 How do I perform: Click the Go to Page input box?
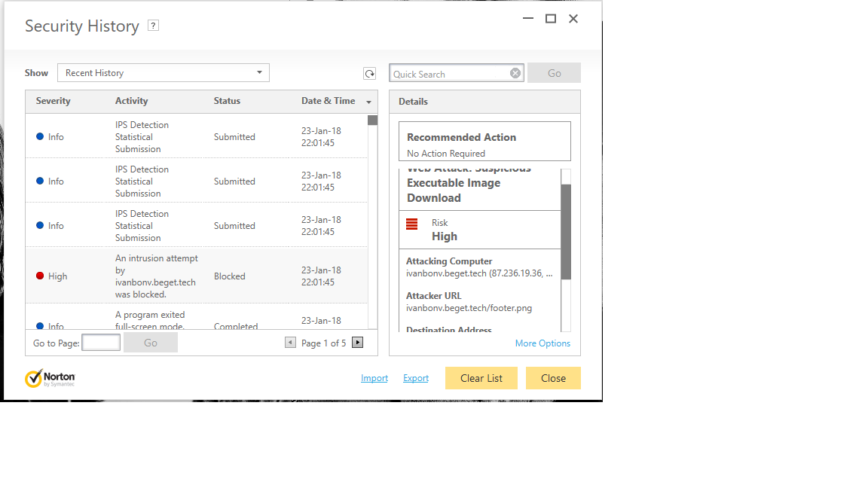101,343
